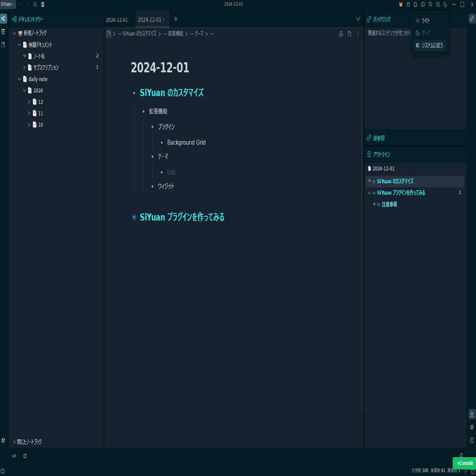Unfold bullet of SiYuan プラグインを作ってみる heading

click(x=134, y=217)
